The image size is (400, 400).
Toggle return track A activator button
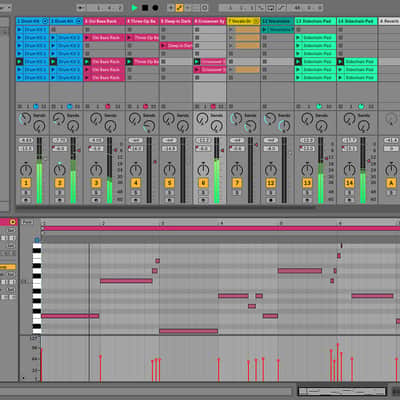pos(391,183)
